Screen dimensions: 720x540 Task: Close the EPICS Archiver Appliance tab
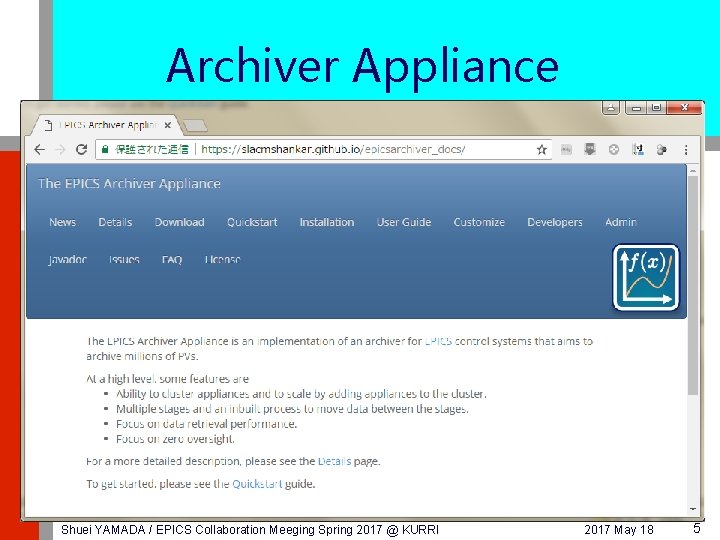click(x=168, y=125)
